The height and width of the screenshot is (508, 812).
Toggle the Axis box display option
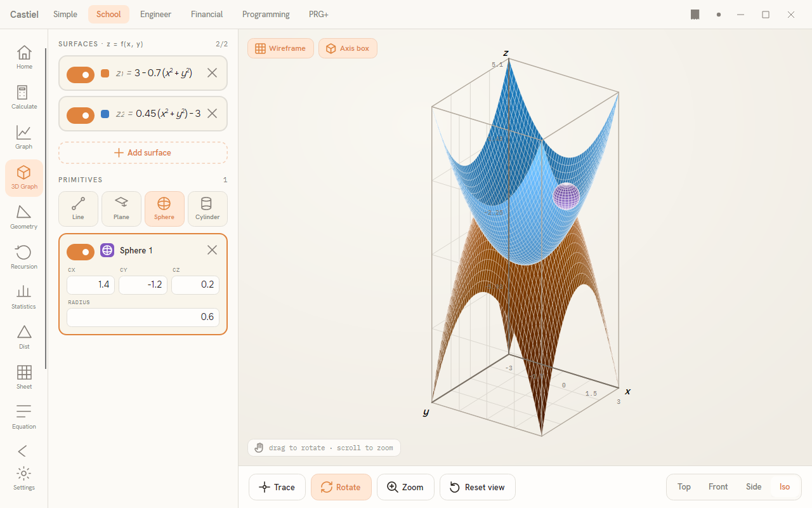(348, 48)
